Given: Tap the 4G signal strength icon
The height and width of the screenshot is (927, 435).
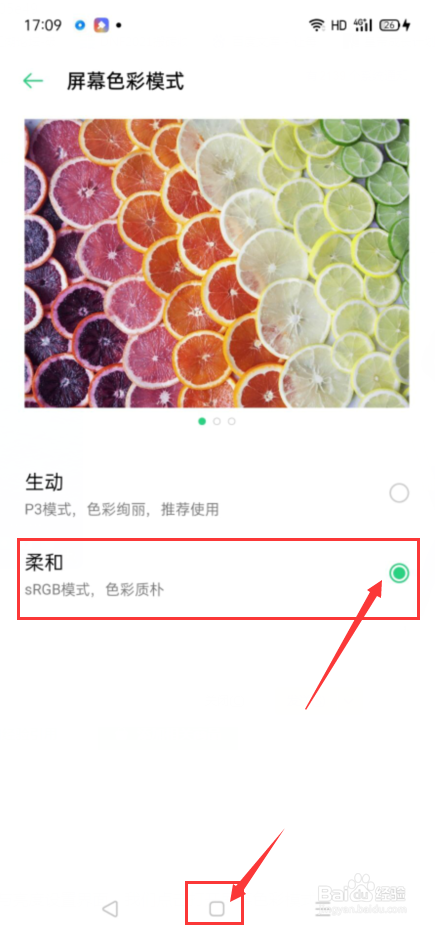Looking at the screenshot, I should click(362, 25).
